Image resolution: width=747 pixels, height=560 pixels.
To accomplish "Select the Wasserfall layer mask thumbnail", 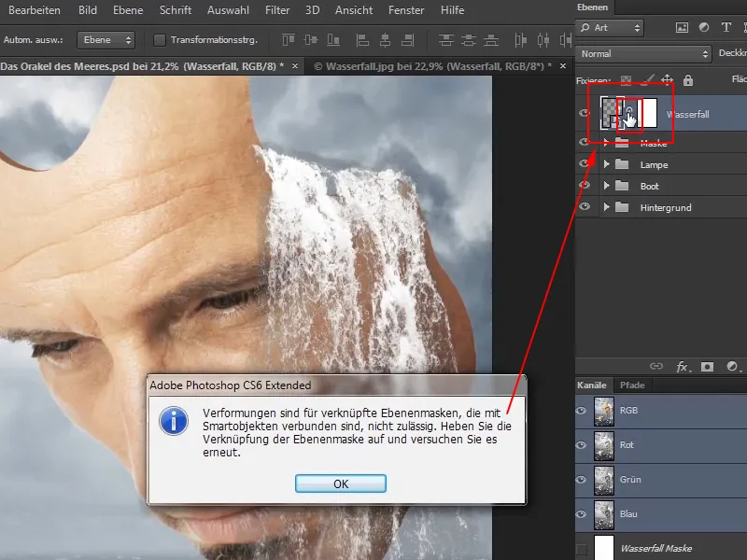I will tap(647, 113).
